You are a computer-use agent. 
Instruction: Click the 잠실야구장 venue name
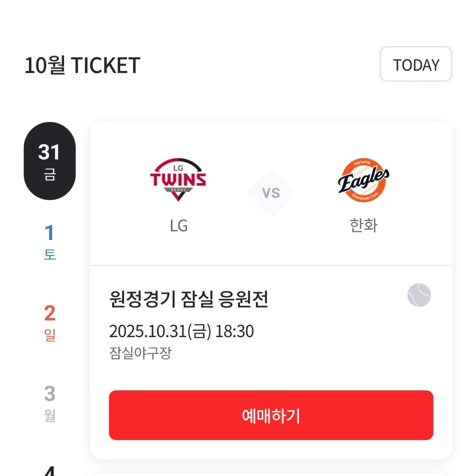[x=140, y=353]
